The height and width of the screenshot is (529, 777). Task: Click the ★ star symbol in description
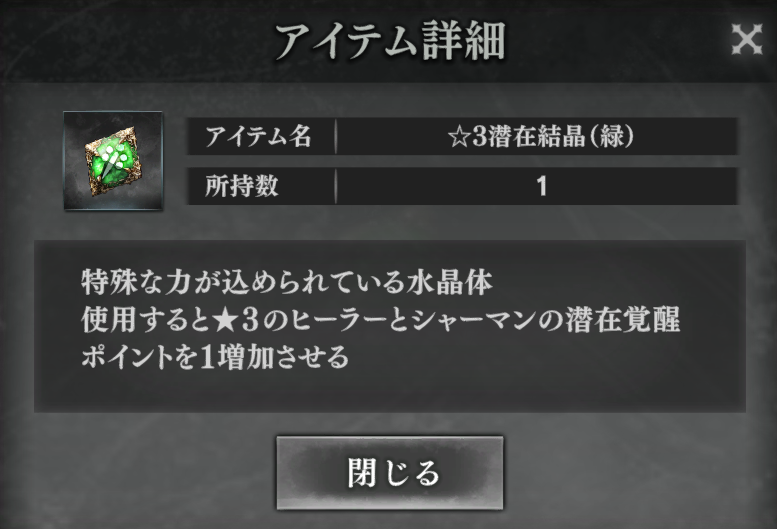tap(225, 320)
